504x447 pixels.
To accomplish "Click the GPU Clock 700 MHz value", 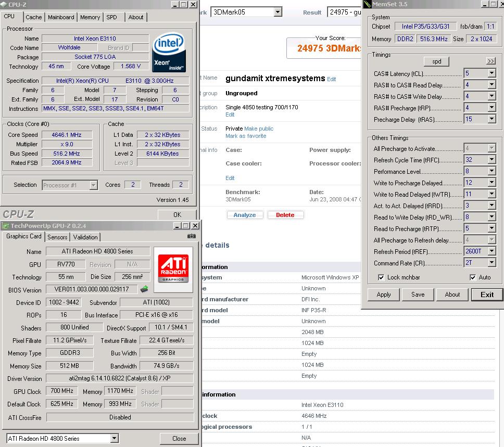I will coord(62,391).
